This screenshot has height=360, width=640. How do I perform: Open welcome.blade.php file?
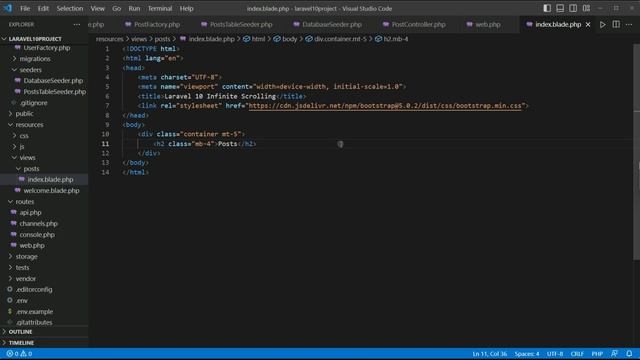(x=51, y=191)
